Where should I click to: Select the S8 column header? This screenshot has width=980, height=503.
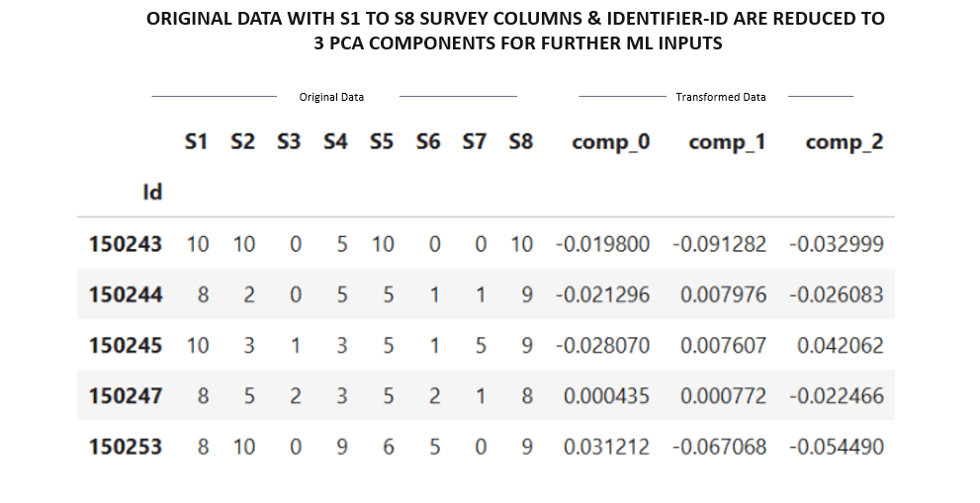click(x=520, y=142)
